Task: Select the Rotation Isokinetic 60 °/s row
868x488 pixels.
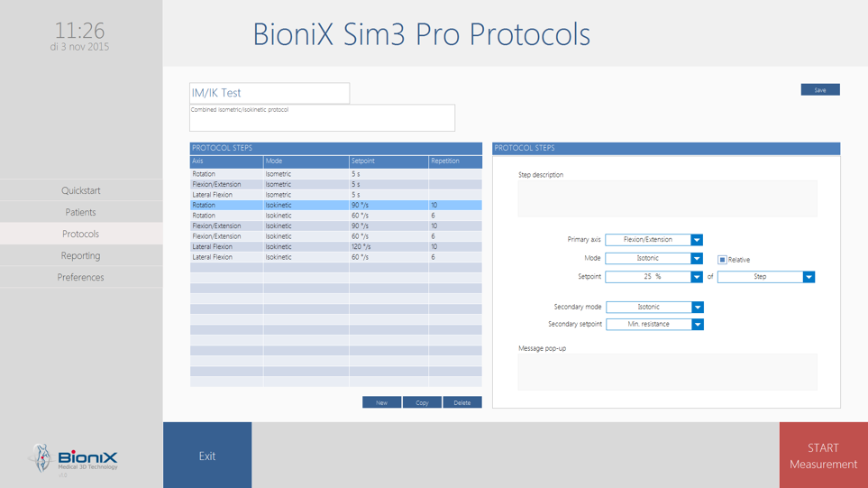Action: point(336,216)
